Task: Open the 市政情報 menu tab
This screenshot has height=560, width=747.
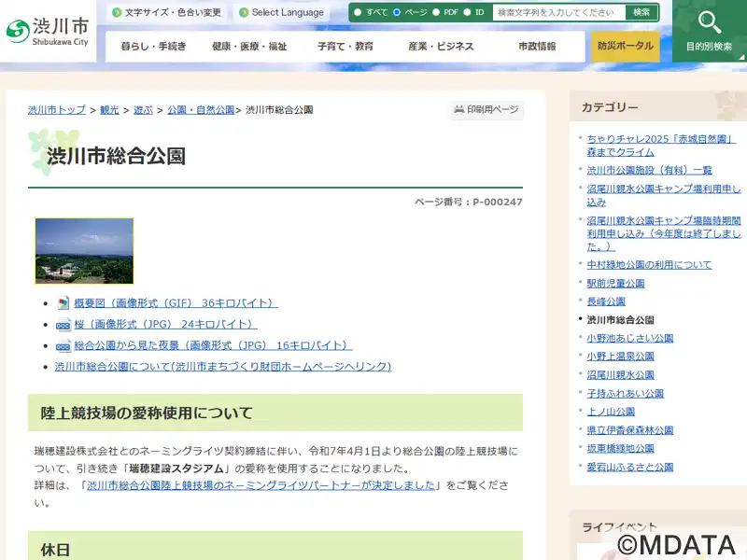Action: tap(537, 47)
